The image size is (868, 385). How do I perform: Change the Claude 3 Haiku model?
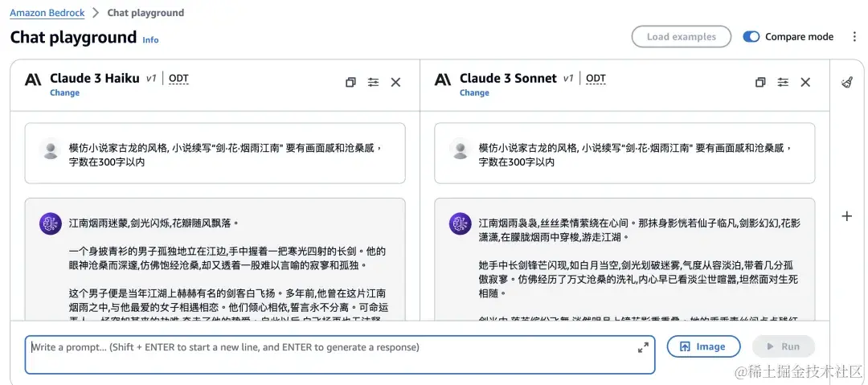pos(65,92)
